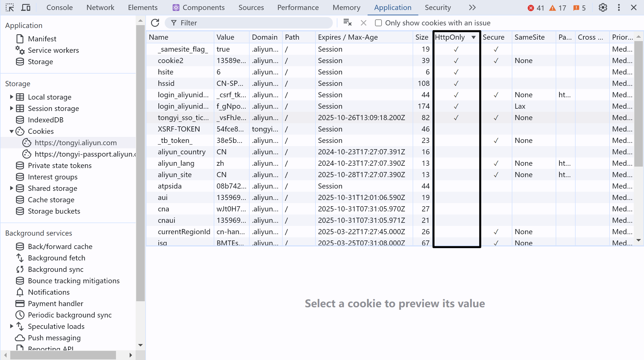Toggle the device toolbar icon
The image size is (644, 360).
pos(26,8)
